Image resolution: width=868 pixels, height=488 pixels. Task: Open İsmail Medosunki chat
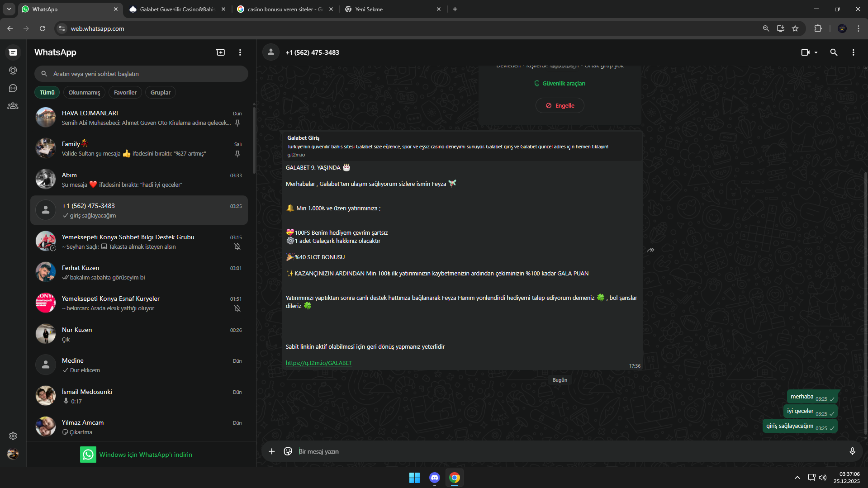[x=139, y=396]
